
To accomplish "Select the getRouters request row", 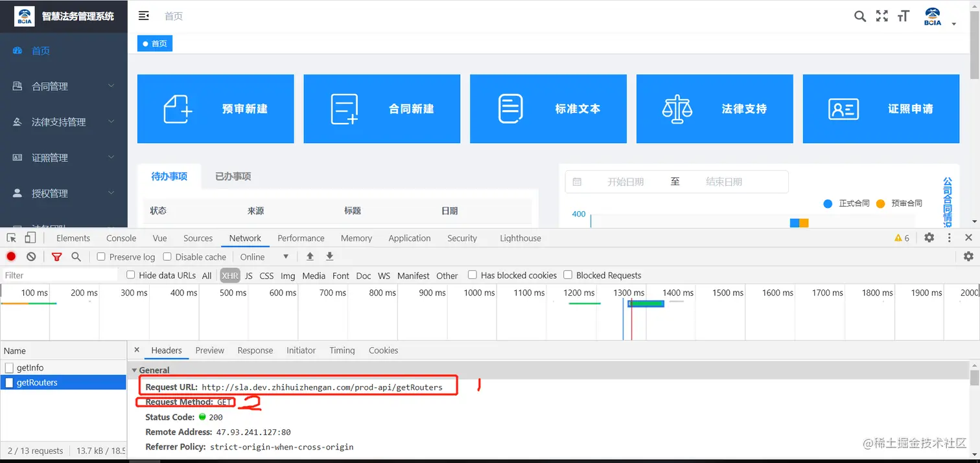I will [x=64, y=383].
